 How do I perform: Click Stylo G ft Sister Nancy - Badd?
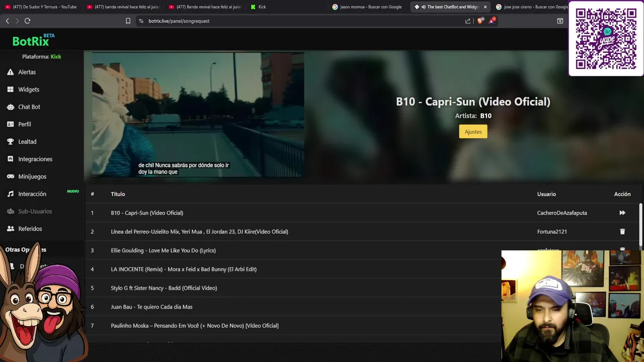point(164,288)
